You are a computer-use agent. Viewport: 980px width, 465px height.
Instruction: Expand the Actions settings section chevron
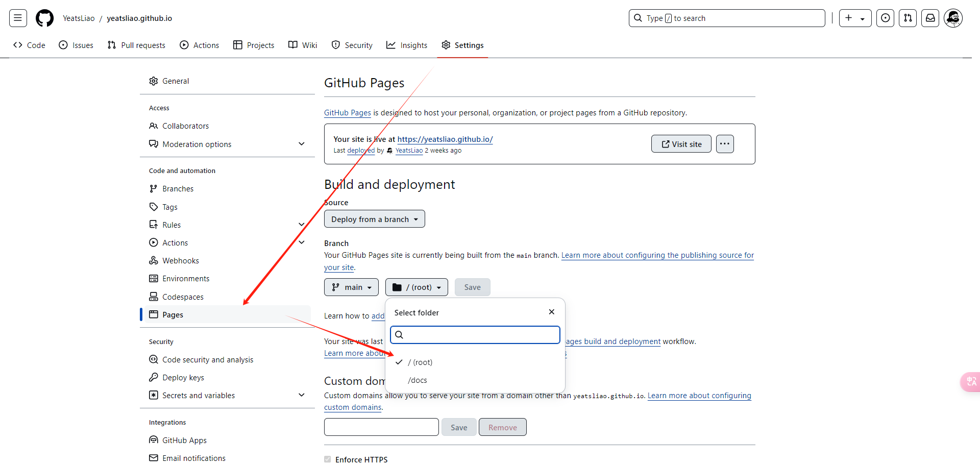point(302,242)
